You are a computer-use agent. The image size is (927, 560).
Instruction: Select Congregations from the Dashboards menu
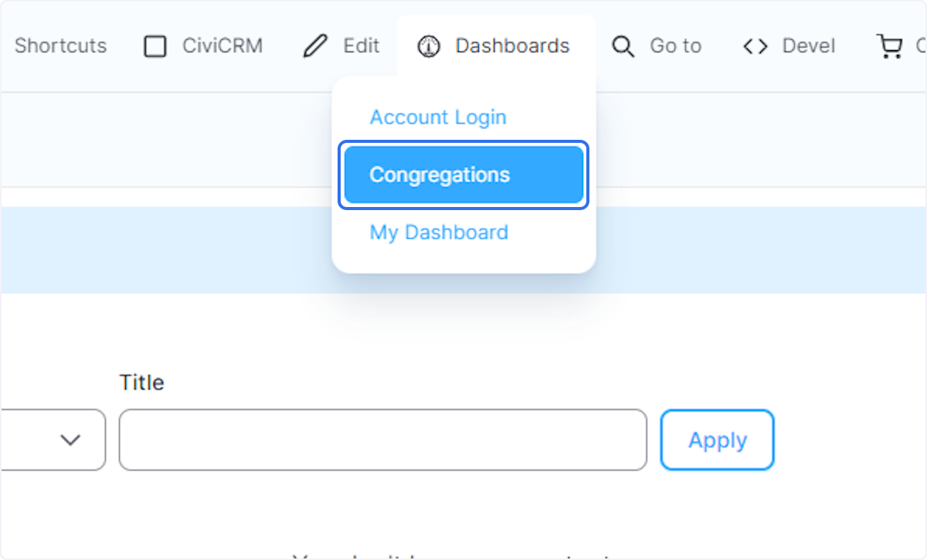point(439,175)
